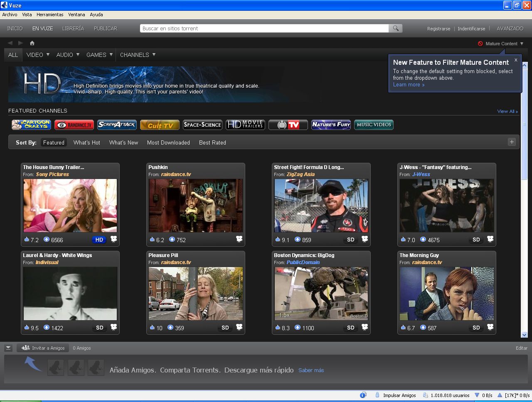Open the Archivo menu
Image resolution: width=532 pixels, height=402 pixels.
(10, 15)
